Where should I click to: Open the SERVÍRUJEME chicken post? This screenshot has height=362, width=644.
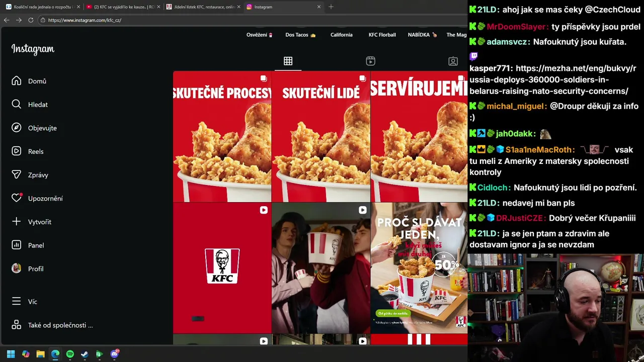click(x=419, y=136)
